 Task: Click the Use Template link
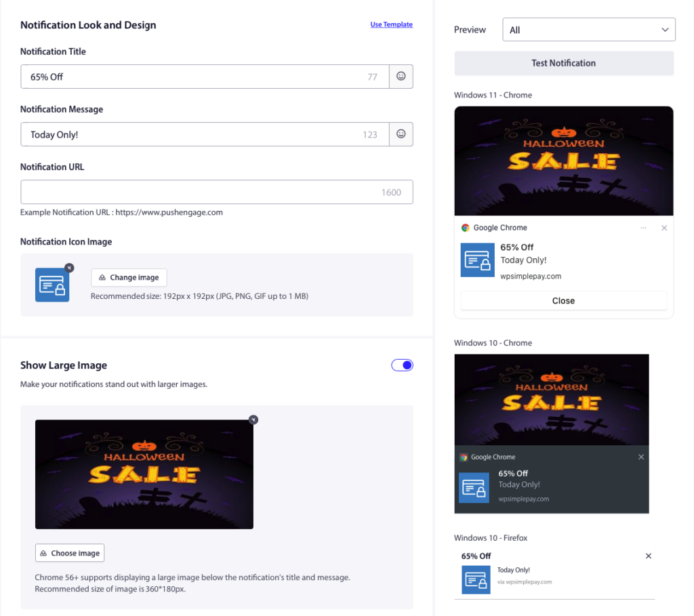coord(391,24)
